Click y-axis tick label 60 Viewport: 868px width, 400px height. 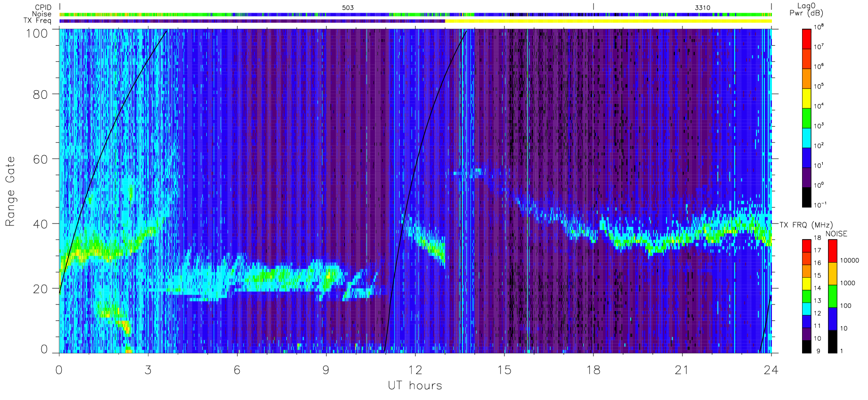40,159
